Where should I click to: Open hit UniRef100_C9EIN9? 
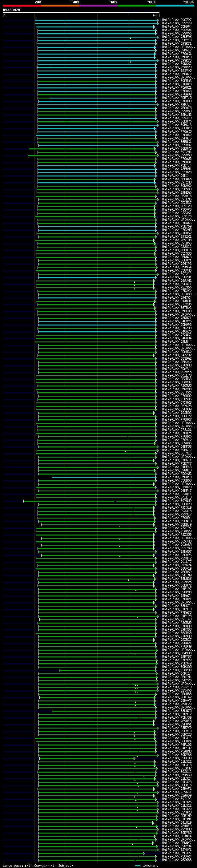tap(177, 575)
